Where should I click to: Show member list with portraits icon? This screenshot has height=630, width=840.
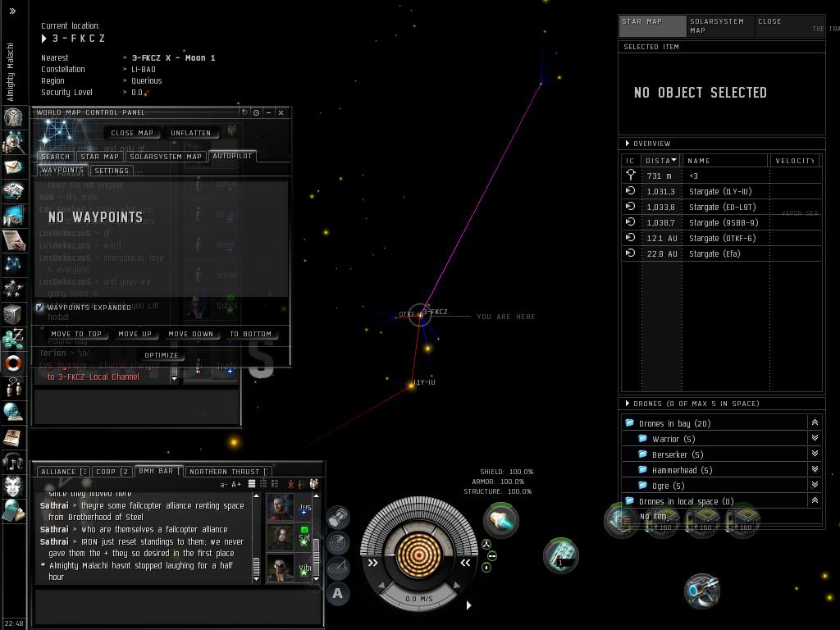click(314, 484)
